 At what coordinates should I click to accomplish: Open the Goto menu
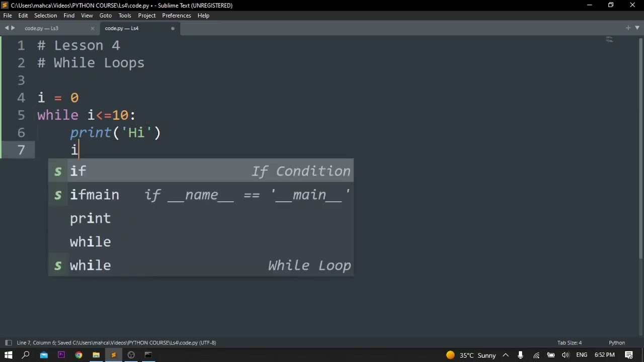click(x=106, y=16)
